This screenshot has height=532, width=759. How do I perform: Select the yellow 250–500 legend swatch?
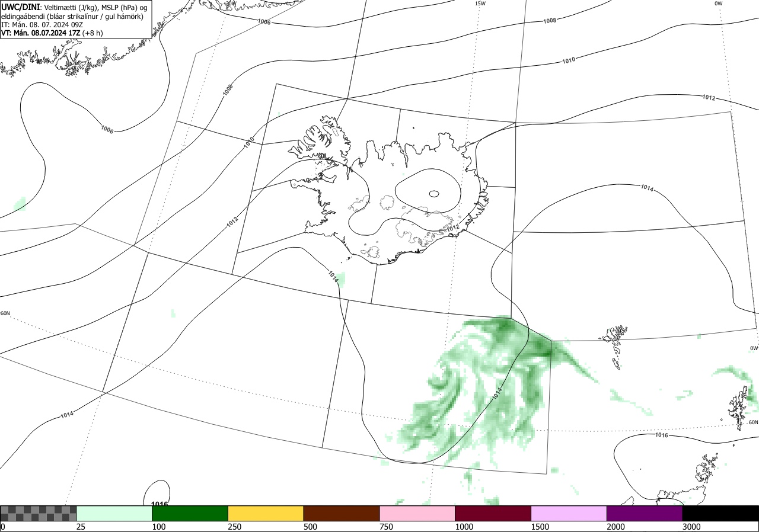266,513
